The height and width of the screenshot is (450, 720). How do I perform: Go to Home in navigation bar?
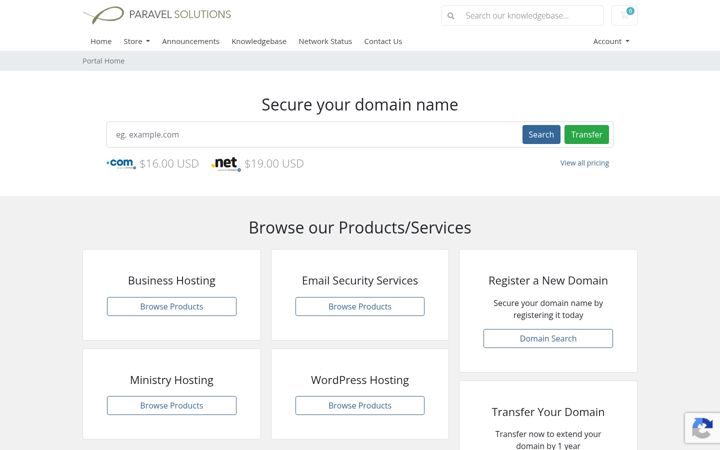pos(101,41)
